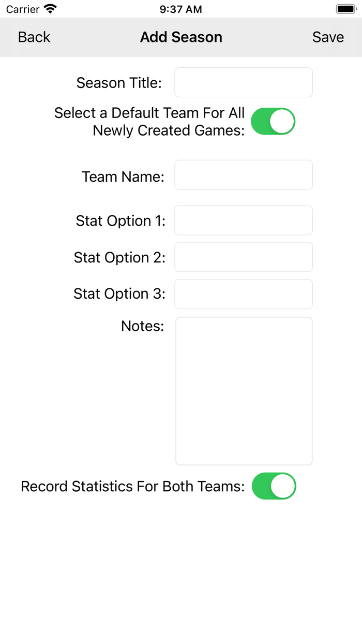Go Back to the previous screen
The image size is (362, 644).
click(x=34, y=37)
